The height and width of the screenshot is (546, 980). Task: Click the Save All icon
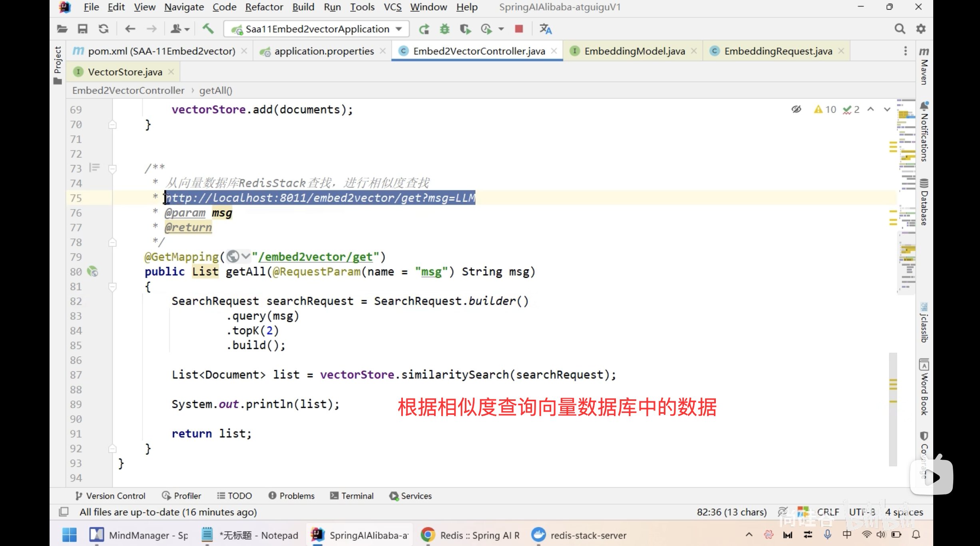point(82,29)
